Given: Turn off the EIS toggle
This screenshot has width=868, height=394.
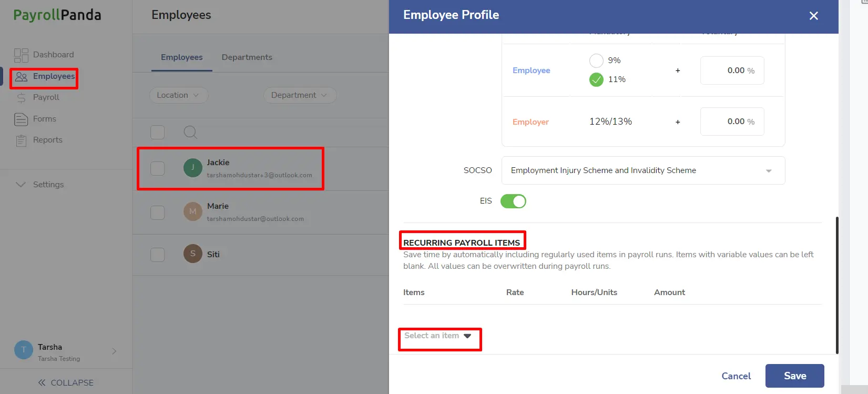Looking at the screenshot, I should (513, 201).
